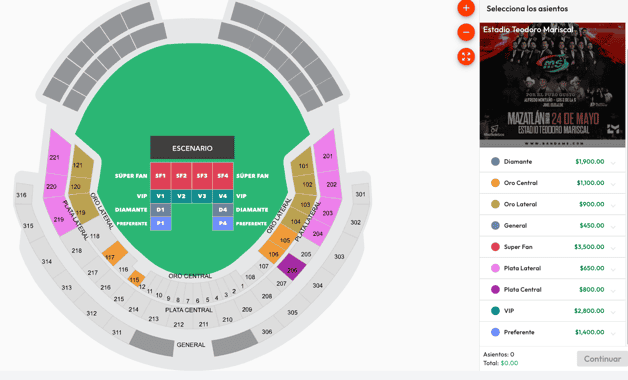Click the fullscreen map icon
This screenshot has width=628, height=380.
[466, 56]
